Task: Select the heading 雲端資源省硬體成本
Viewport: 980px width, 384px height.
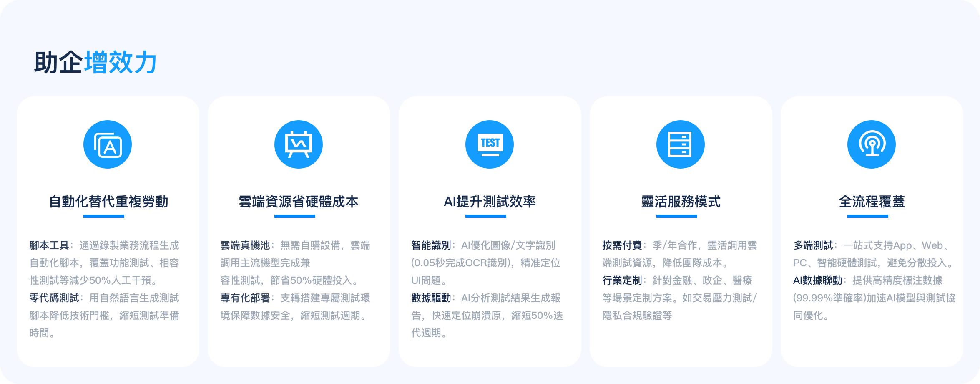Action: [299, 202]
